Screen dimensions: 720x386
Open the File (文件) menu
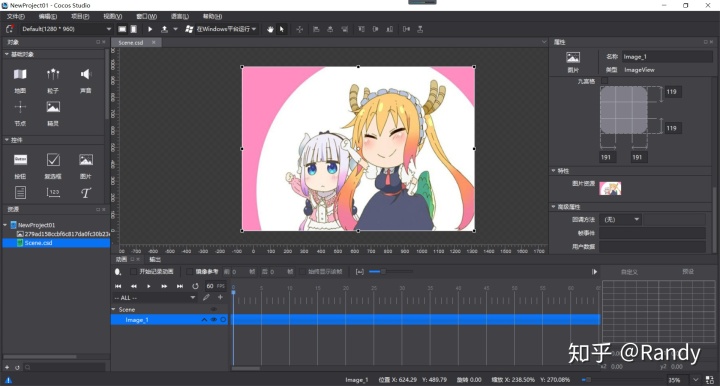pos(16,17)
